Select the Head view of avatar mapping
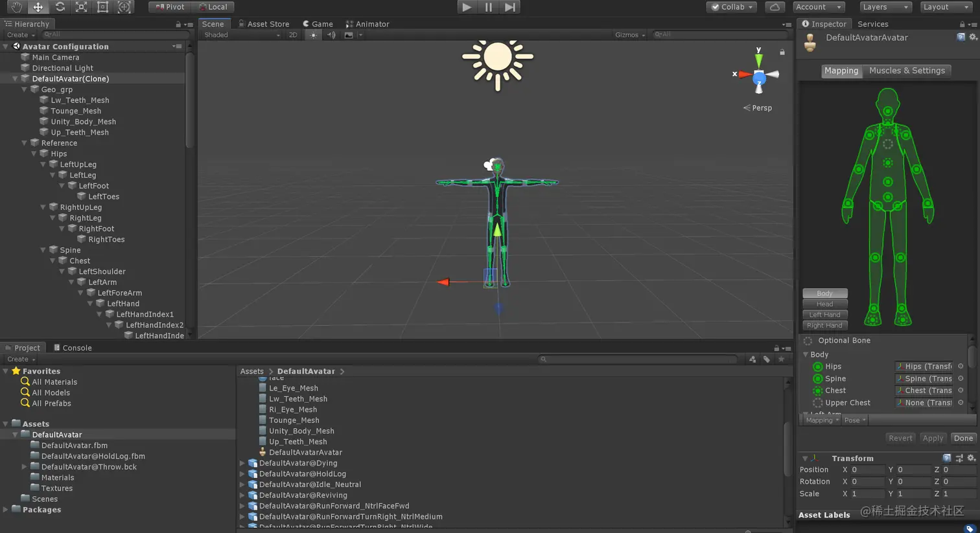980x533 pixels. pos(824,304)
